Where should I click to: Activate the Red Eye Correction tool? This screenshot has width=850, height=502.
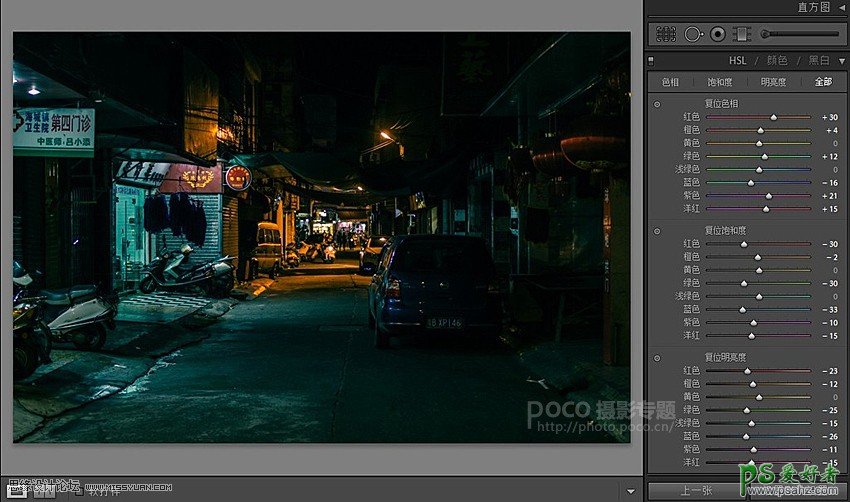click(717, 34)
